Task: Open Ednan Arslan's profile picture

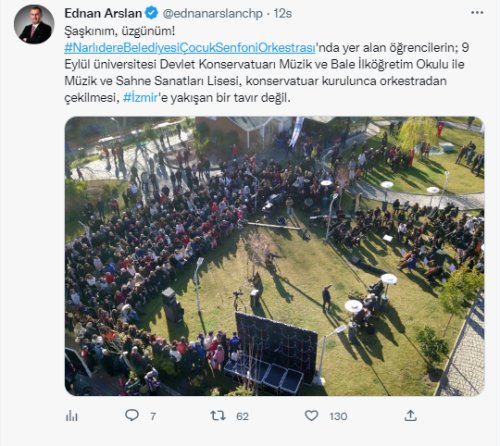Action: (34, 24)
